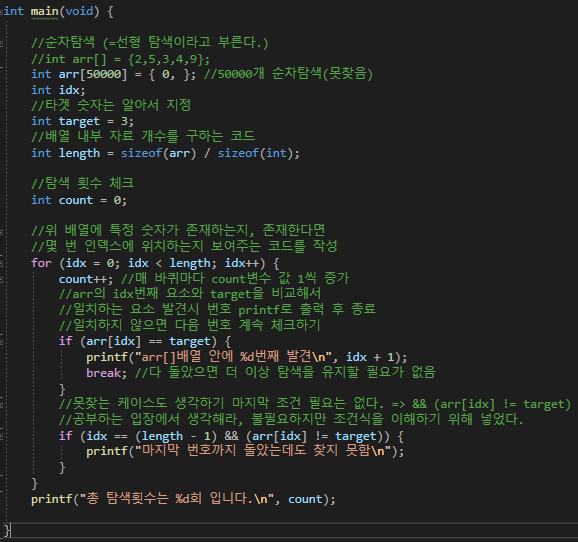
Task: Click the string "마지막 번호까지 돌았는데도 찾지 못함\n"
Action: (x=262, y=451)
